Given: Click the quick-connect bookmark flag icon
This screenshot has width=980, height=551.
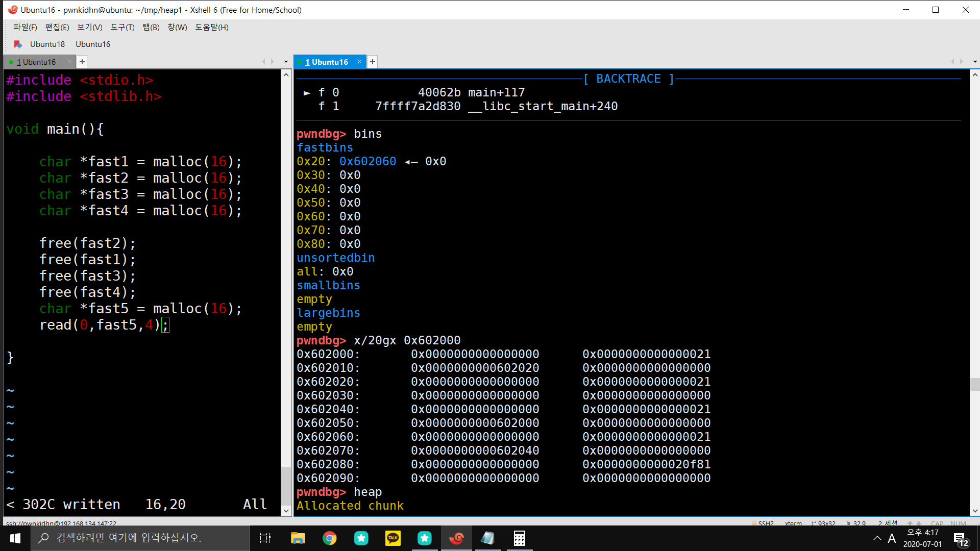Looking at the screenshot, I should (18, 44).
